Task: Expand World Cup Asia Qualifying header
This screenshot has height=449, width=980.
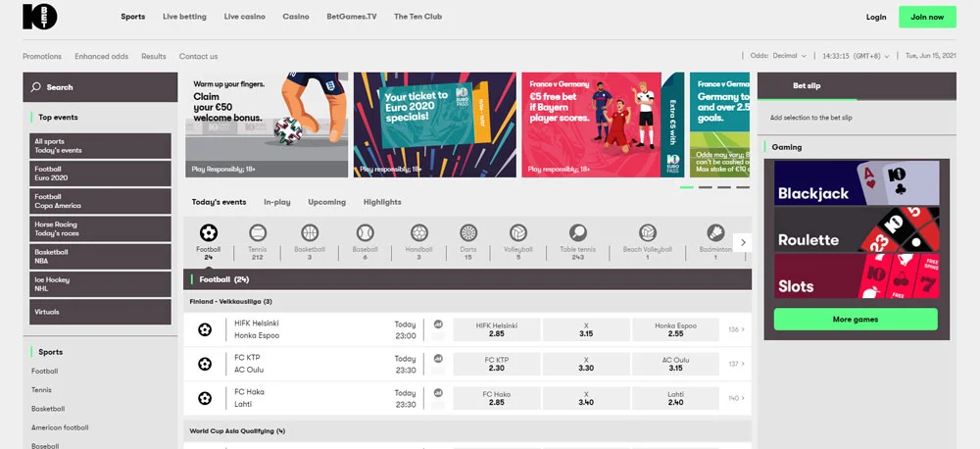Action: (x=467, y=431)
